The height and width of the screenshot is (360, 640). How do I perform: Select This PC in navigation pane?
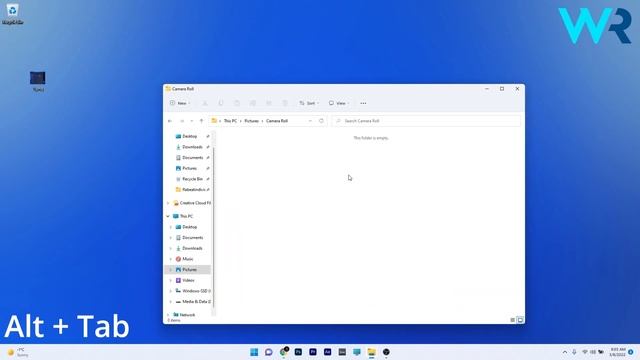pyautogui.click(x=183, y=216)
